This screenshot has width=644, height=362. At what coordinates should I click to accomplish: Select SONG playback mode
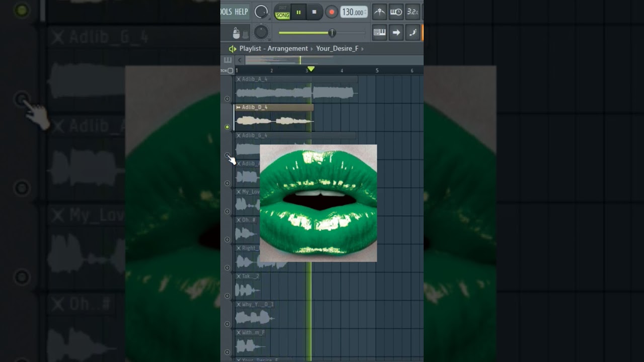pyautogui.click(x=283, y=16)
